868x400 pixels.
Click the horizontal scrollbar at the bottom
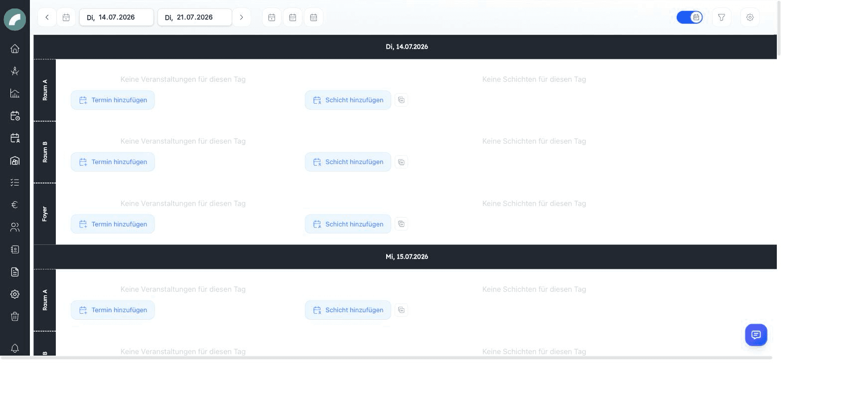coord(387,358)
